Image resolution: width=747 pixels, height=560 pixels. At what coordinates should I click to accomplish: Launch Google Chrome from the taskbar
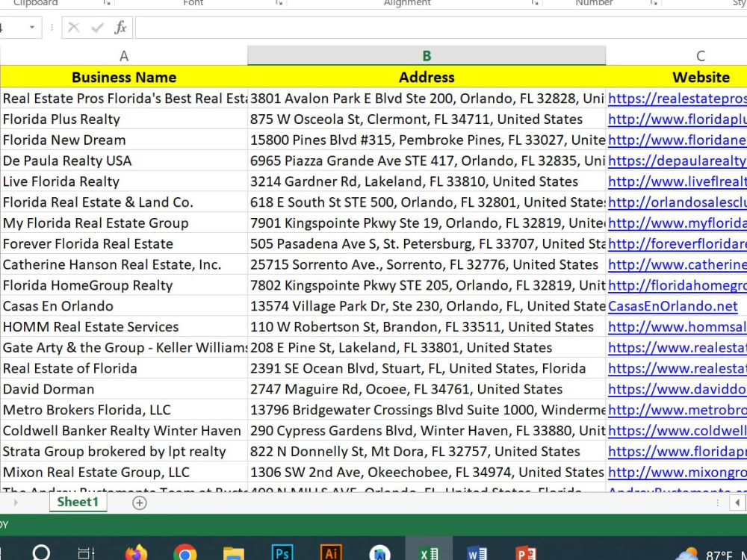185,553
